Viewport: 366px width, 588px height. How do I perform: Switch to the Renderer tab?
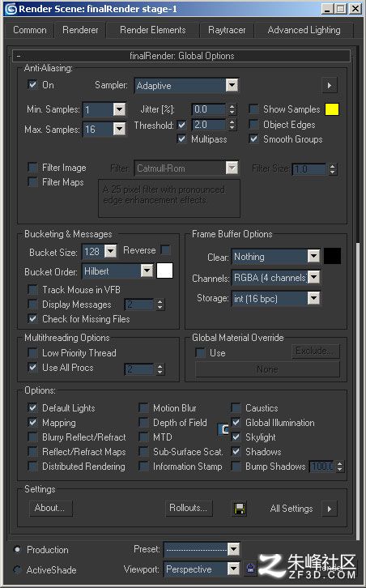(x=80, y=30)
